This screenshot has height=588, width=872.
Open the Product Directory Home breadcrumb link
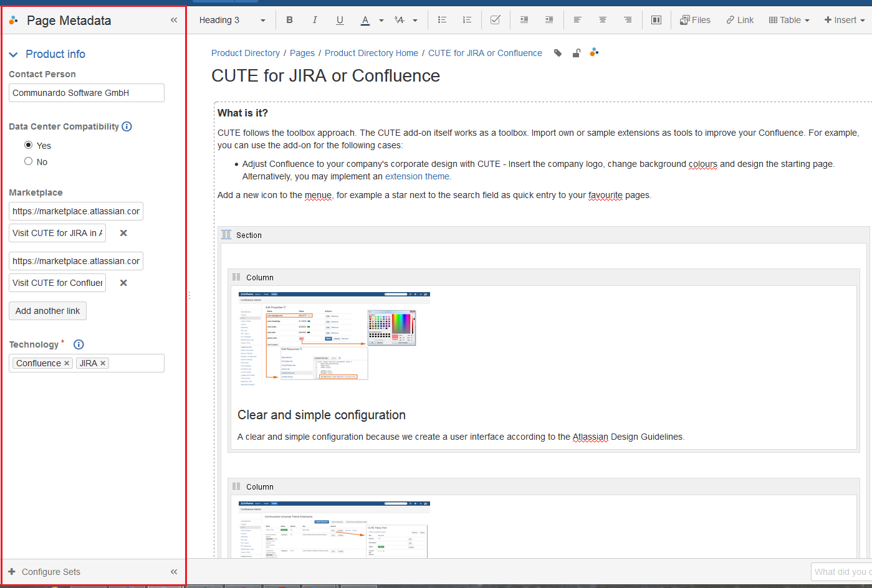pos(371,53)
